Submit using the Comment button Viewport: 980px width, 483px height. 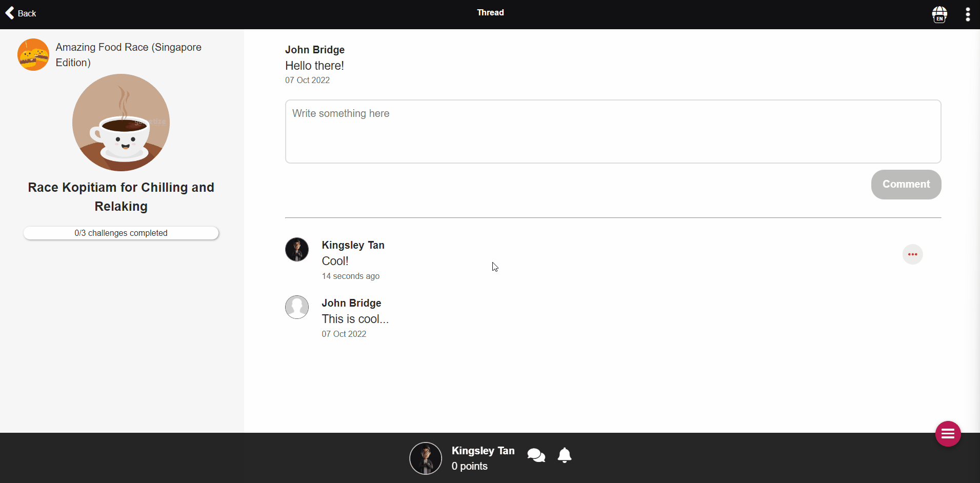pos(906,185)
